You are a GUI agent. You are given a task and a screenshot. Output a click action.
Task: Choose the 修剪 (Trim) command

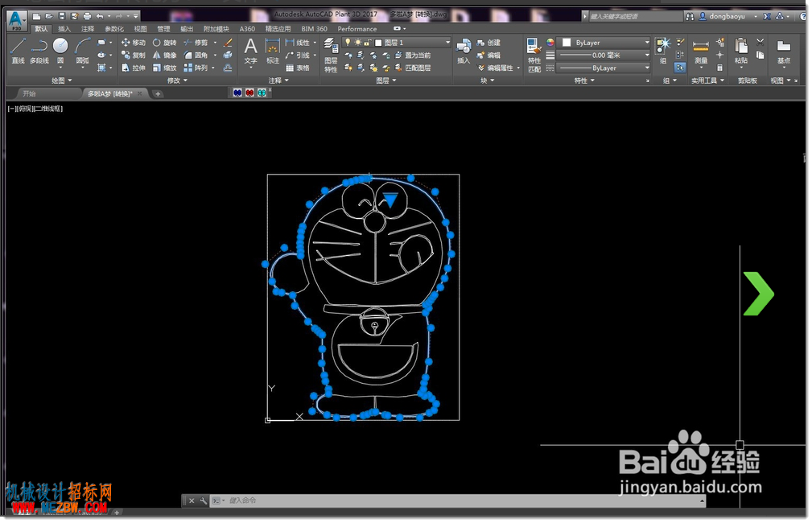coord(196,43)
